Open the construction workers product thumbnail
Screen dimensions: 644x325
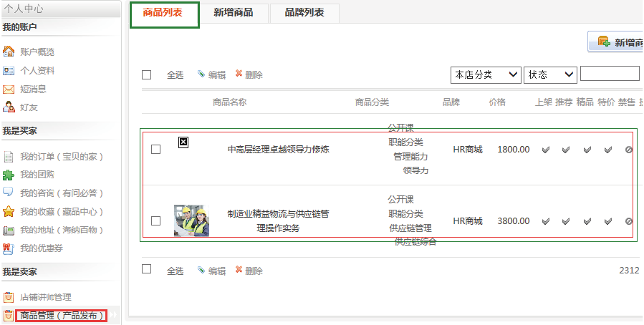[191, 220]
